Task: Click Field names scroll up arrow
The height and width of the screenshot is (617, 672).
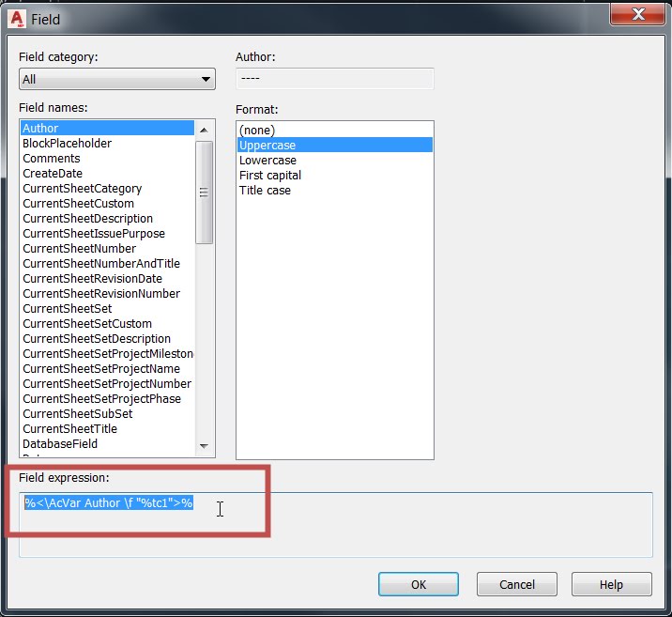Action: (204, 130)
